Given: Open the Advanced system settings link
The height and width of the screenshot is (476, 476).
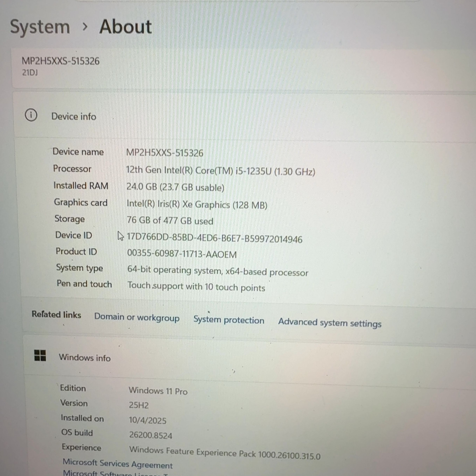Looking at the screenshot, I should pos(330,323).
